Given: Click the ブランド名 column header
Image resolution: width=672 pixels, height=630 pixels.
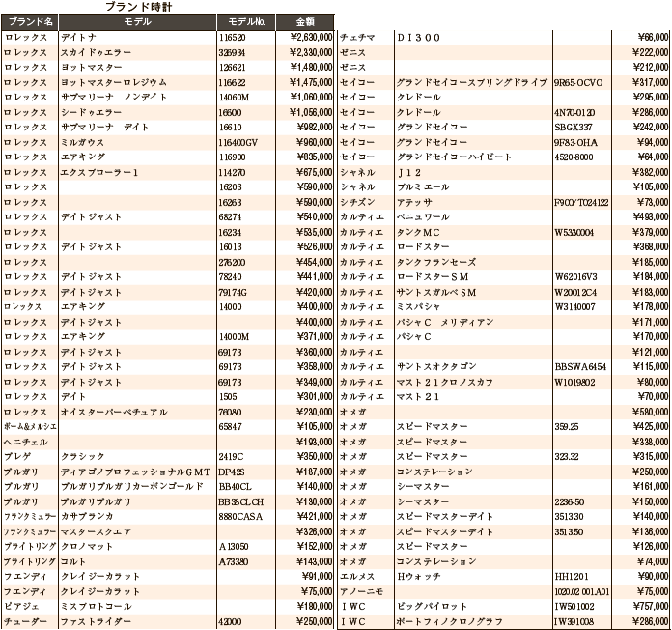Looking at the screenshot, I should point(30,22).
